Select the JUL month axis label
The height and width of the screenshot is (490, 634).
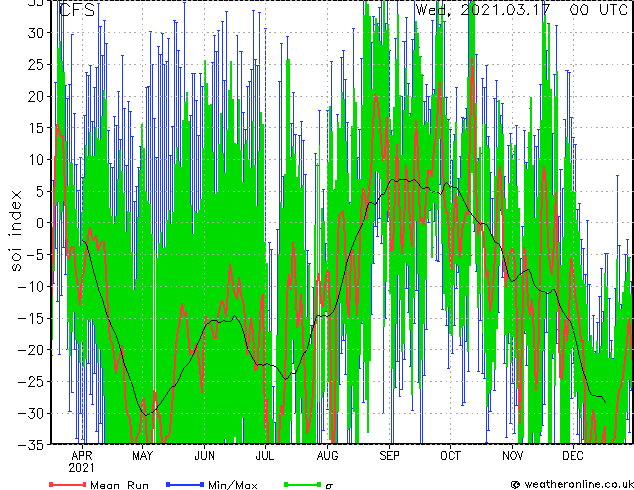[x=265, y=456]
